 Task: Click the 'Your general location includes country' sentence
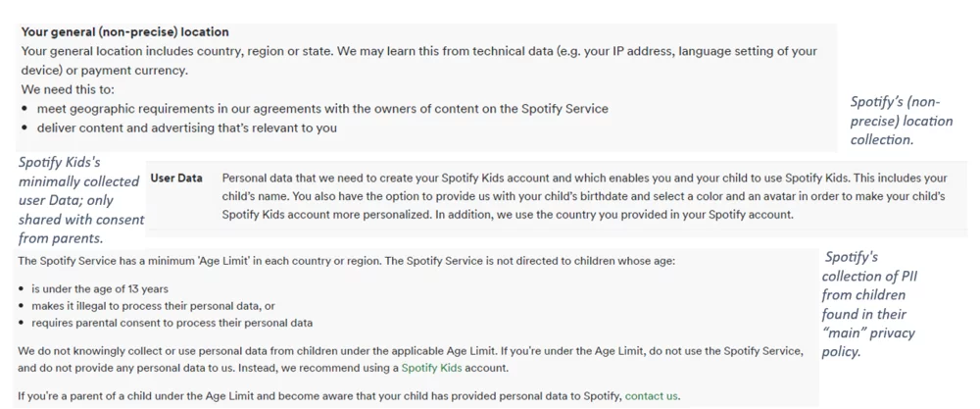(418, 51)
